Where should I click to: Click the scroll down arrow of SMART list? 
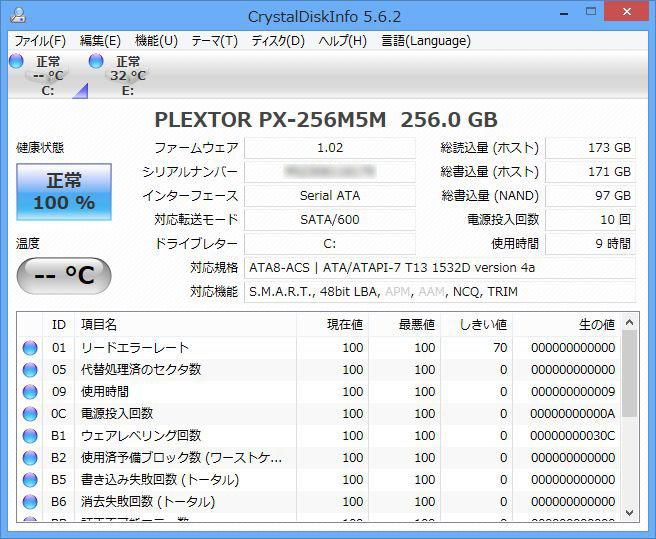[x=629, y=513]
